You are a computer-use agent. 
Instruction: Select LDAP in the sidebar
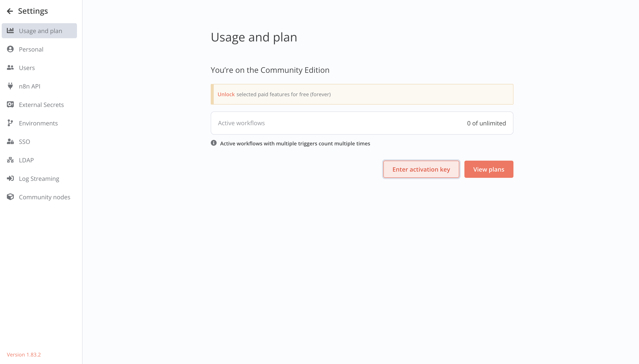[39, 160]
